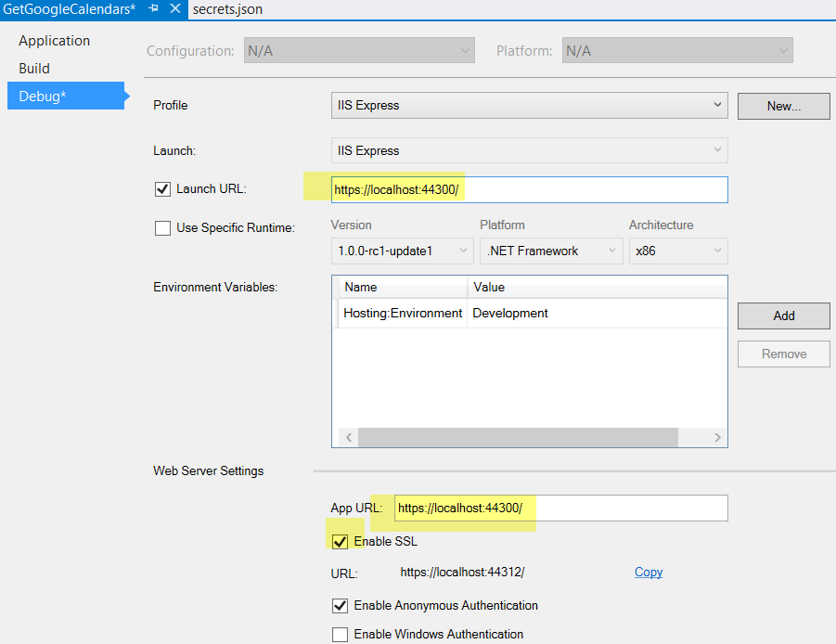Select the Development value cell

pos(598,314)
